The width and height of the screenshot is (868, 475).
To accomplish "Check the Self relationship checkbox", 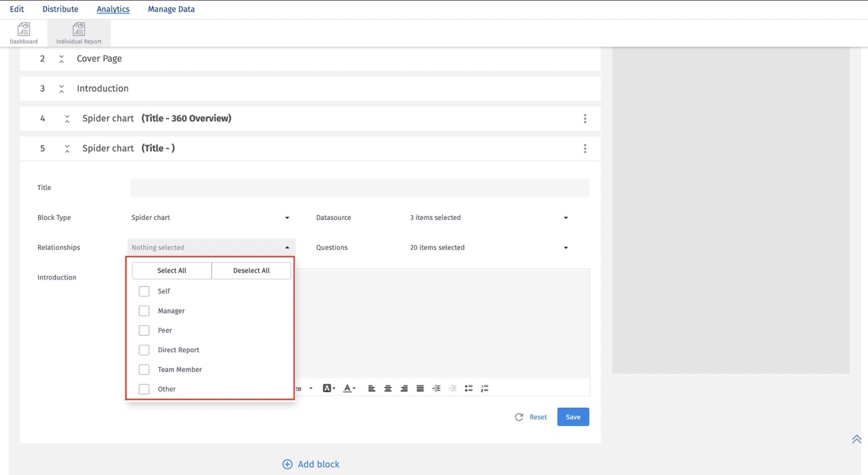I will coord(144,290).
